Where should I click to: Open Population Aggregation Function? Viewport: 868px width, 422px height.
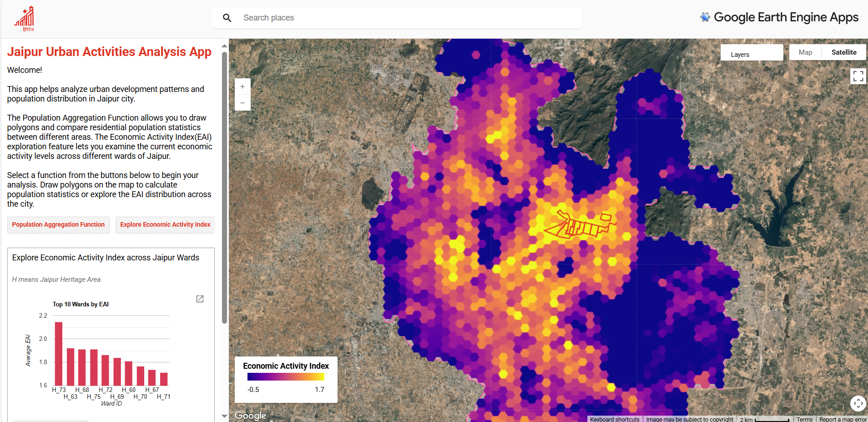[58, 225]
